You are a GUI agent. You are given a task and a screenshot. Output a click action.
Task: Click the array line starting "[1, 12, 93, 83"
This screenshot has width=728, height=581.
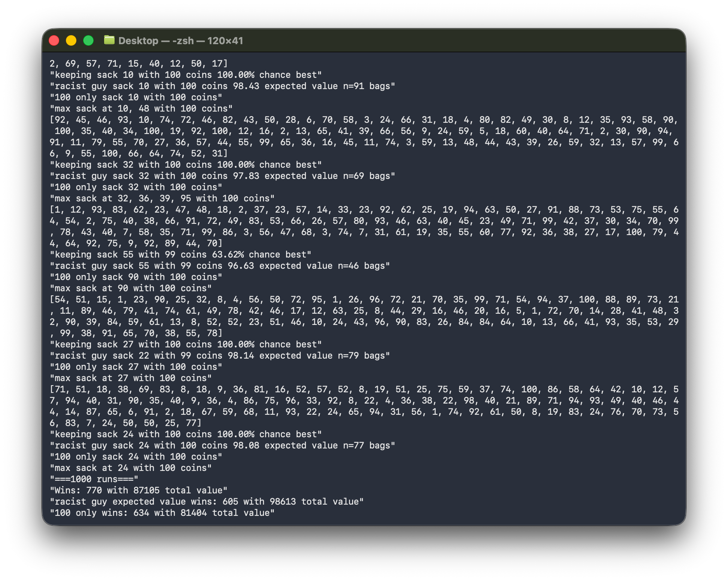[x=364, y=210]
